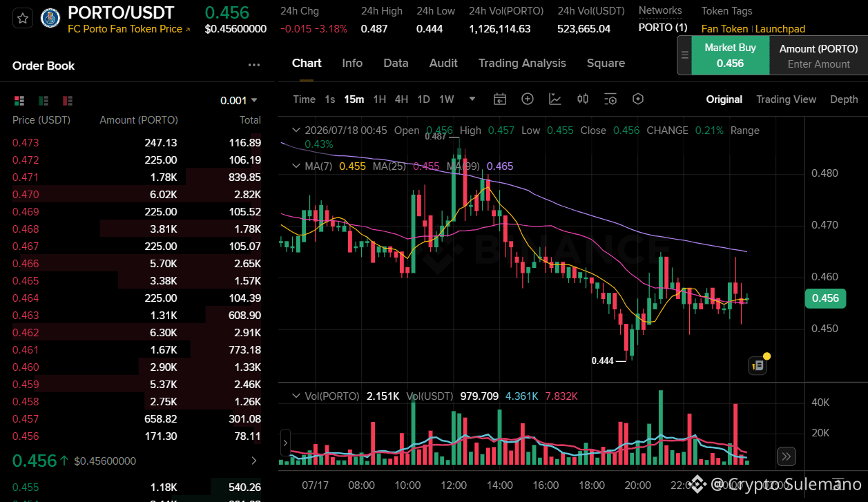Click the circled plus add icon in chart toolbar
The image size is (868, 502).
[528, 99]
